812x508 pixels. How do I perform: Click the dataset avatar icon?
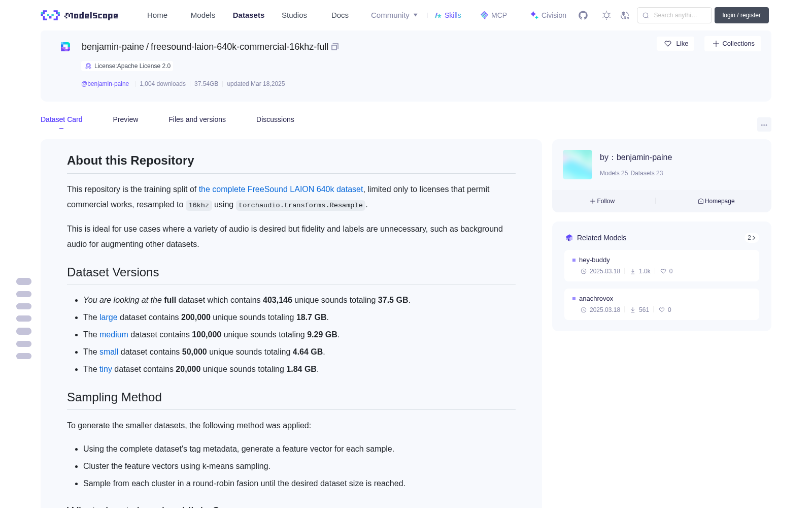65,47
